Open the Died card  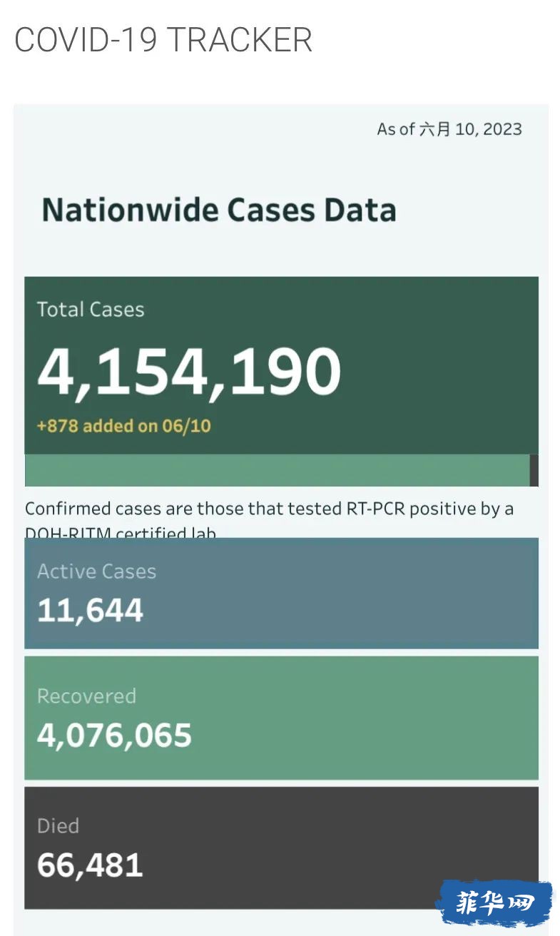[x=281, y=848]
